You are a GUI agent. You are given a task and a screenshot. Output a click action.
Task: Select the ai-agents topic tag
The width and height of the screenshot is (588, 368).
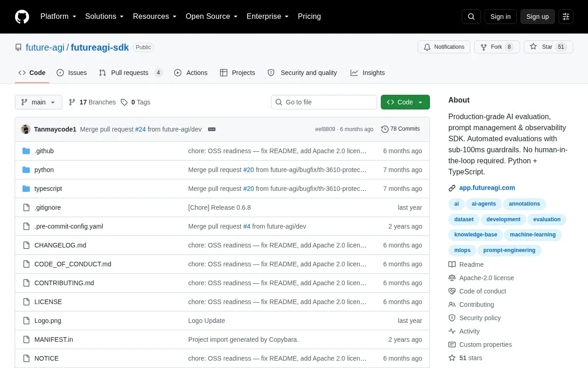click(x=484, y=204)
